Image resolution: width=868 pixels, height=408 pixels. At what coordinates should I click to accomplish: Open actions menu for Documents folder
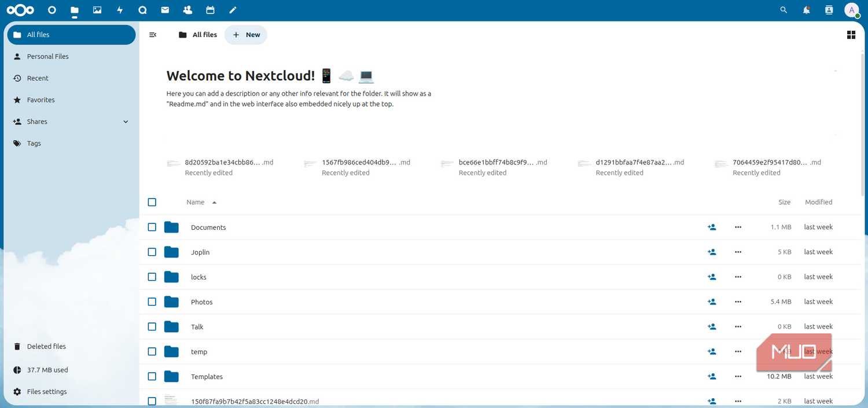point(738,227)
